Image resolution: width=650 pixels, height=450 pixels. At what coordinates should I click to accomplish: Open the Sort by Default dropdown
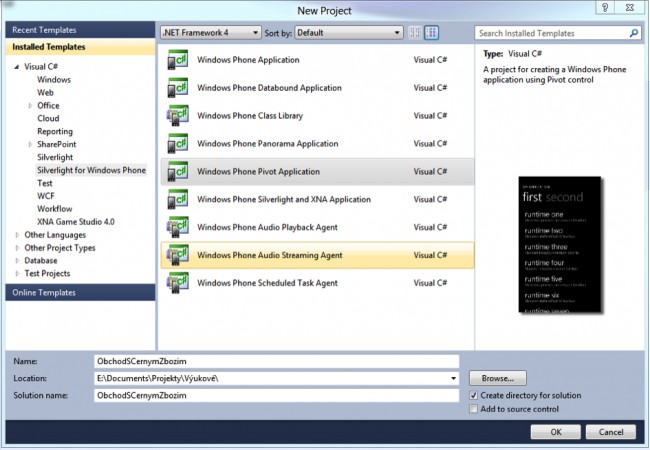(x=349, y=33)
